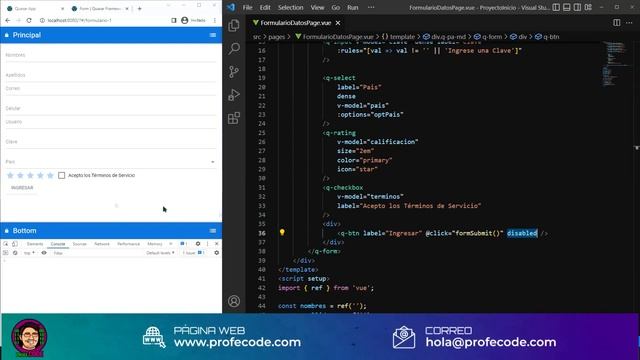Image resolution: width=640 pixels, height=360 pixels.
Task: Click the Principal header hamburger menu
Action: click(213, 35)
